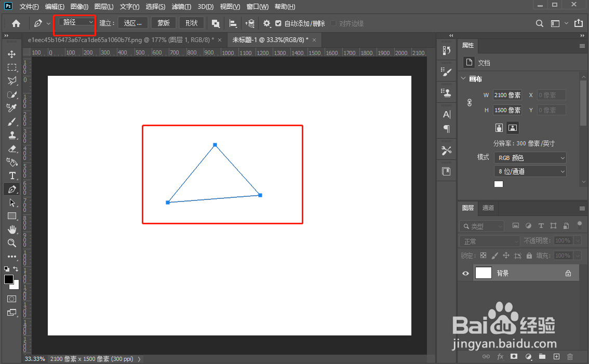Open the History panel icon
Screen dimensions: 589x364
coord(446,50)
